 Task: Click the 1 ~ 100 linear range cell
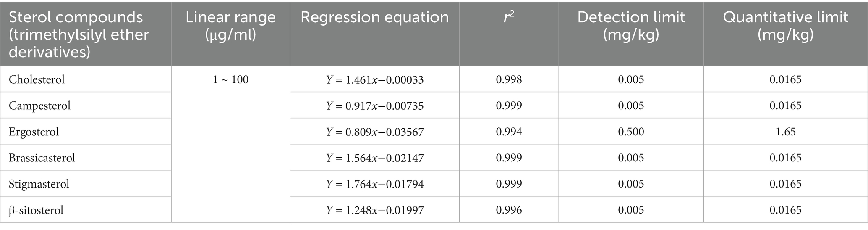coord(230,79)
